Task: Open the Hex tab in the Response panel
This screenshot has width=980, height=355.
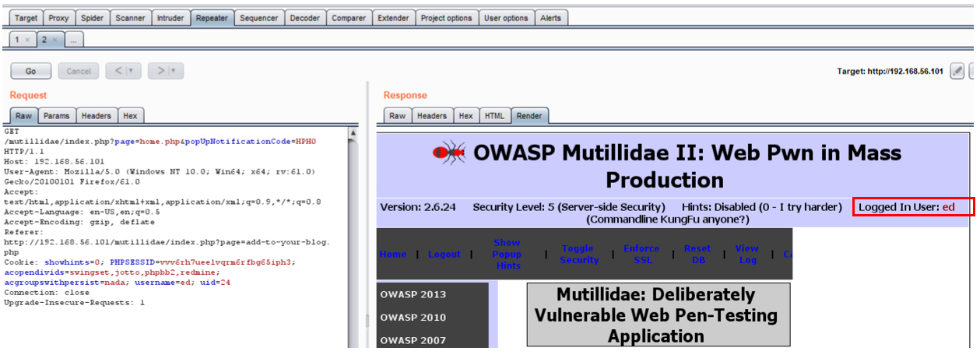Action: 465,116
